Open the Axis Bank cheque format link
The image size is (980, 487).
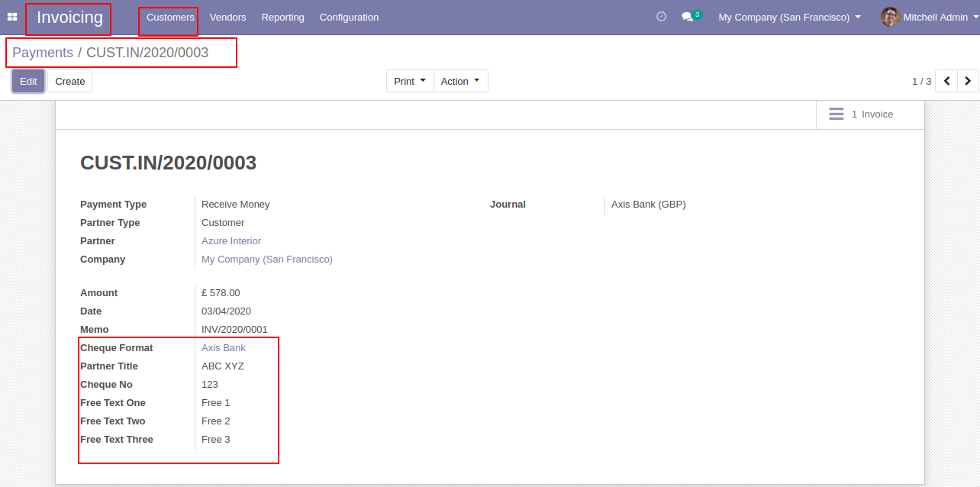(x=224, y=347)
